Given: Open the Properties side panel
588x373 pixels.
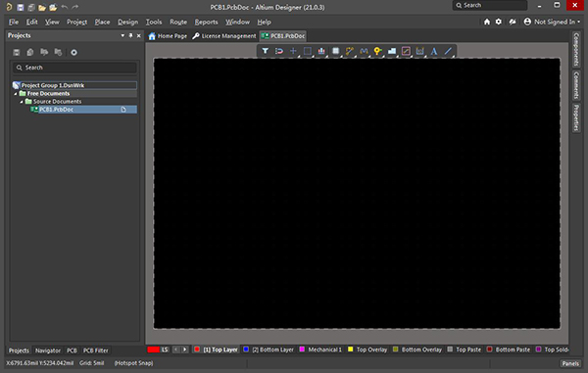Looking at the screenshot, I should click(576, 117).
